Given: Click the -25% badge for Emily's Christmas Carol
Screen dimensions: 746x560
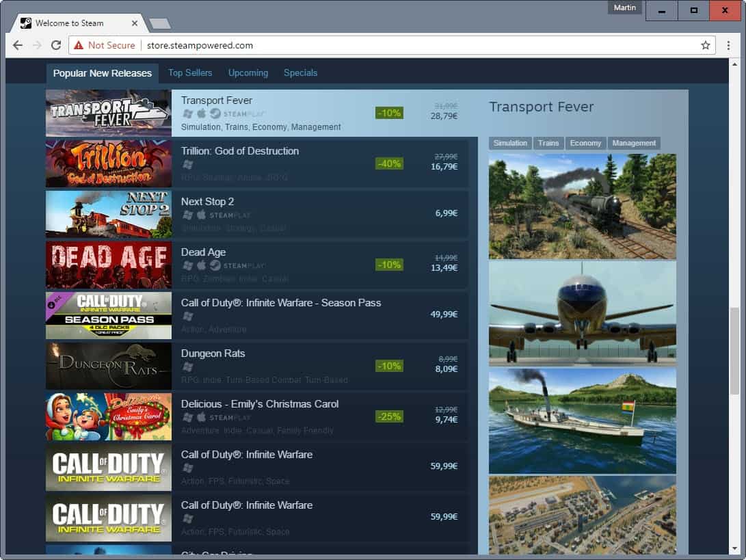Looking at the screenshot, I should point(388,416).
